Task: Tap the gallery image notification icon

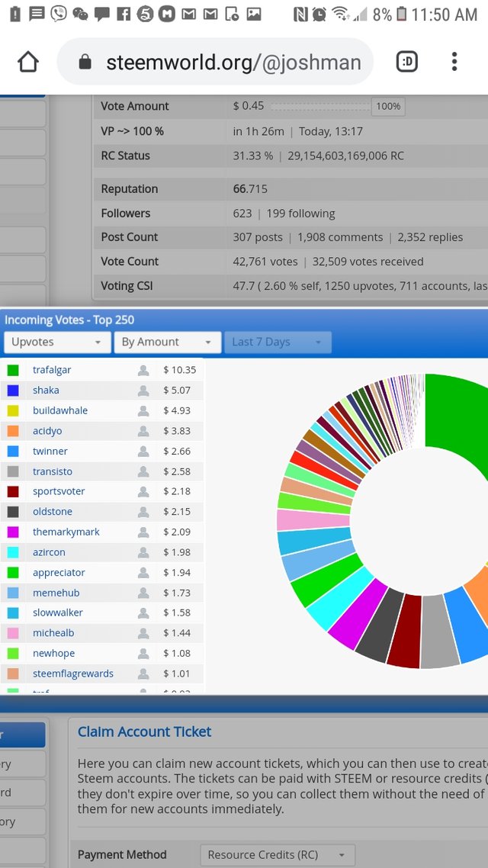Action: tap(254, 14)
